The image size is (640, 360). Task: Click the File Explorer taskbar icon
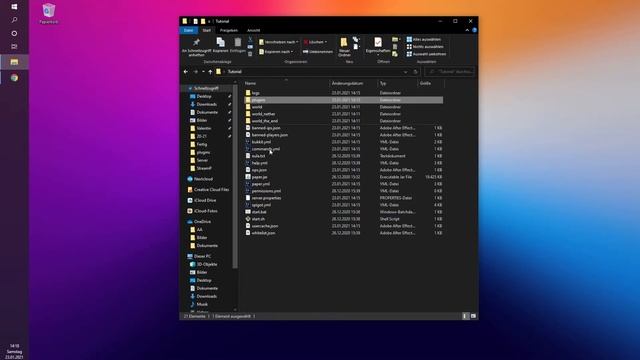click(x=14, y=62)
